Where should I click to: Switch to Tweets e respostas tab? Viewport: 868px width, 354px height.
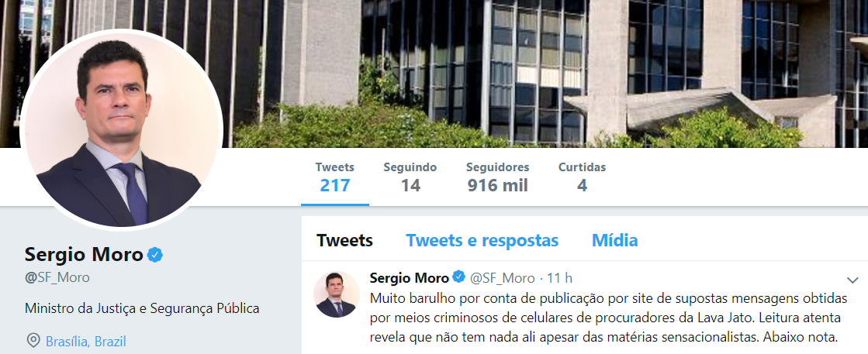(x=482, y=241)
